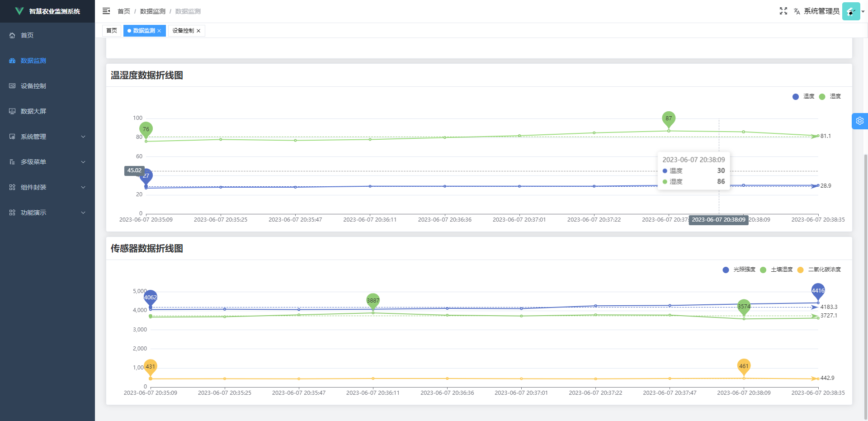The image size is (868, 421).
Task: Select the active 数据监测 page tab
Action: tap(144, 31)
